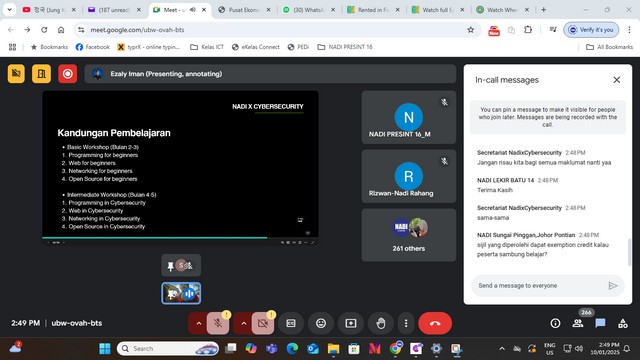Expand audio settings chevron beside microphone

click(x=199, y=323)
